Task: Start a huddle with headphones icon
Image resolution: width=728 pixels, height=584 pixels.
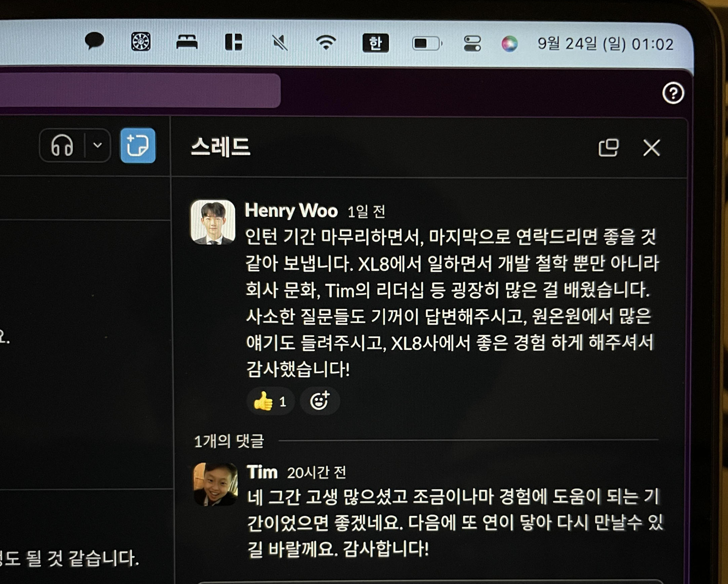Action: coord(62,145)
